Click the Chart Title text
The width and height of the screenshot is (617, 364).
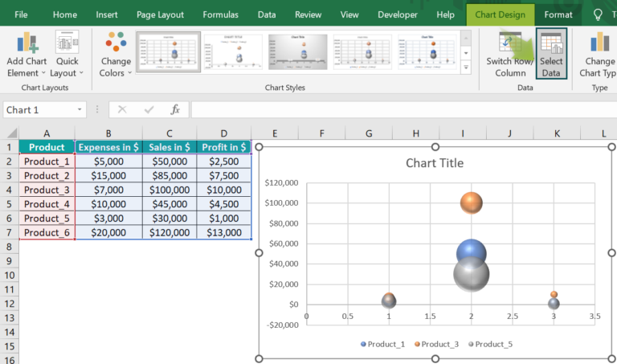coord(435,163)
